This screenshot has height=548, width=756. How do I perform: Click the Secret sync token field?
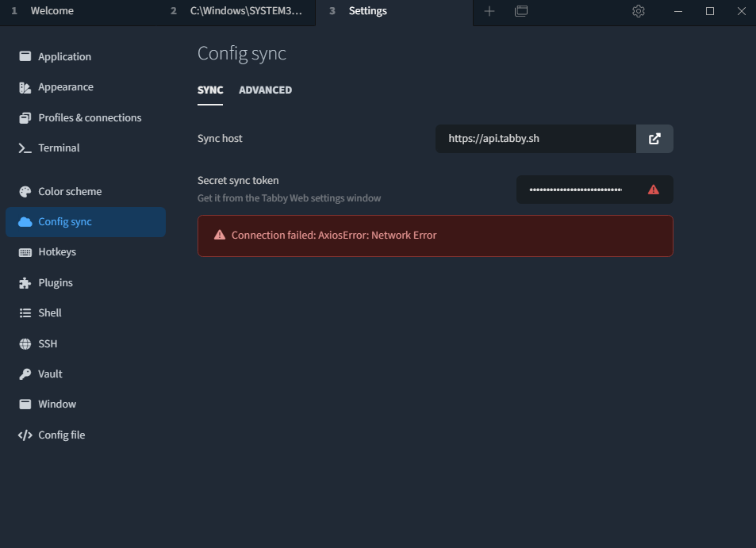point(594,190)
